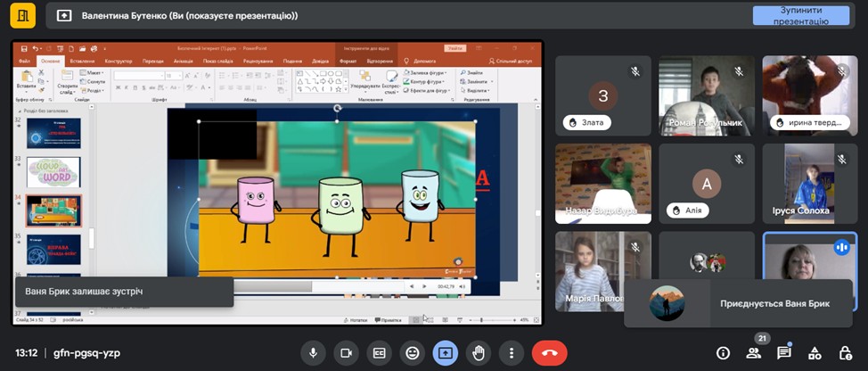
Task: Select slide 32 thumbnail
Action: tap(53, 133)
